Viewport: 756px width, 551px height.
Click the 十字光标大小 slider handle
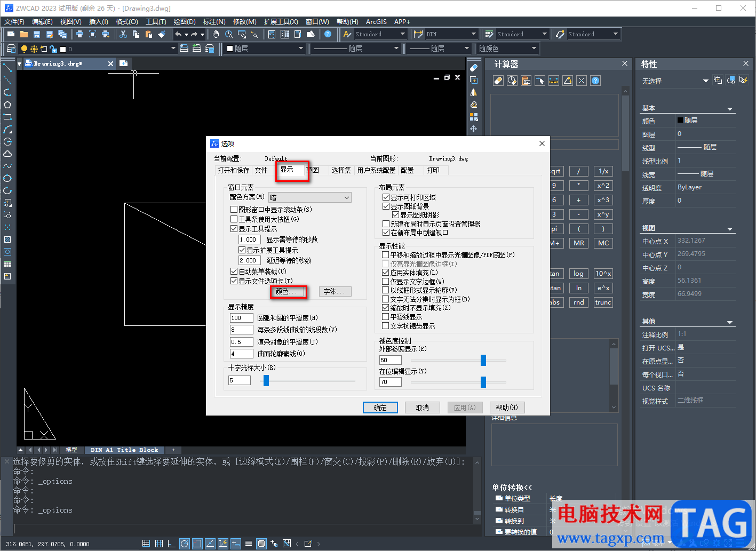(x=266, y=380)
